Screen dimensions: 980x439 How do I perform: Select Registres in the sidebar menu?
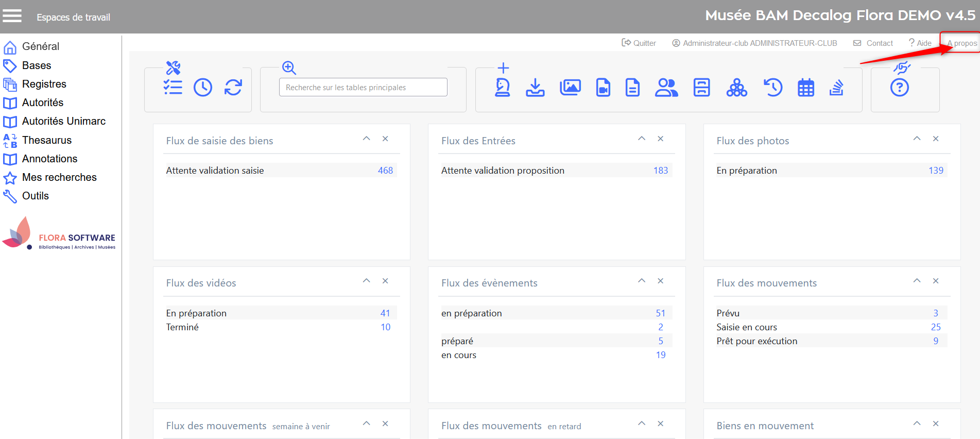click(x=44, y=84)
